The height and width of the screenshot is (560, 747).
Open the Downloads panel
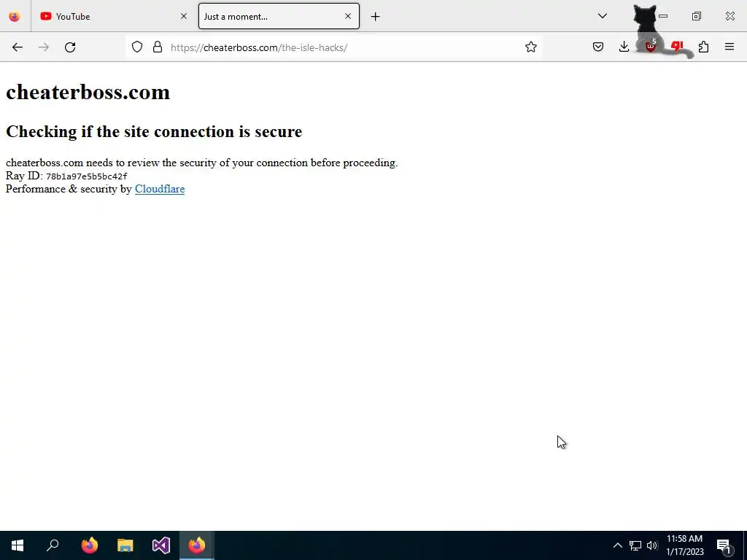coord(624,47)
